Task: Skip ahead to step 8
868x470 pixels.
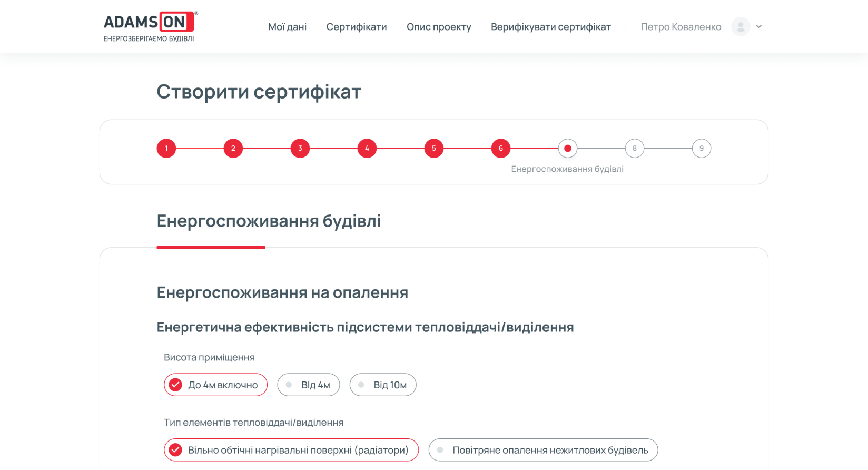Action: tap(635, 149)
